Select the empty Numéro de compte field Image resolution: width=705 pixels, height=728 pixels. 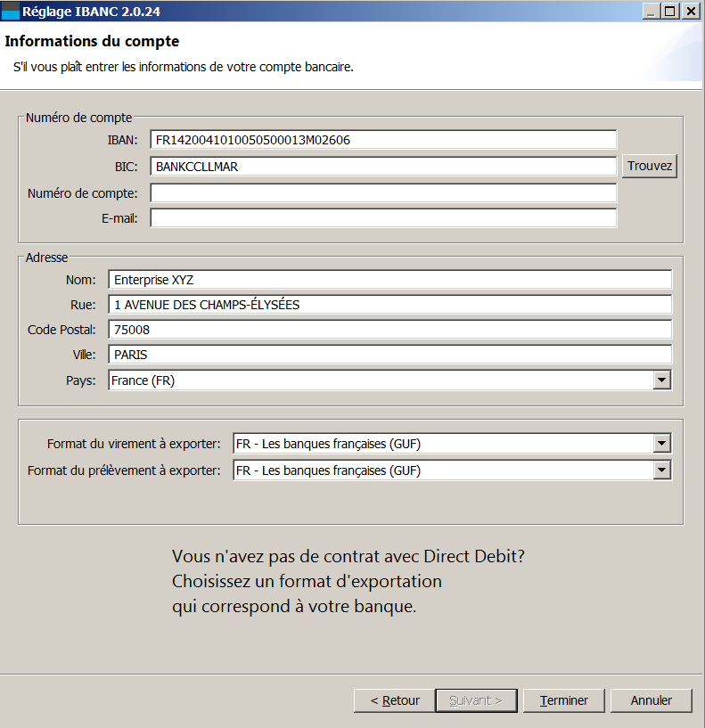383,192
